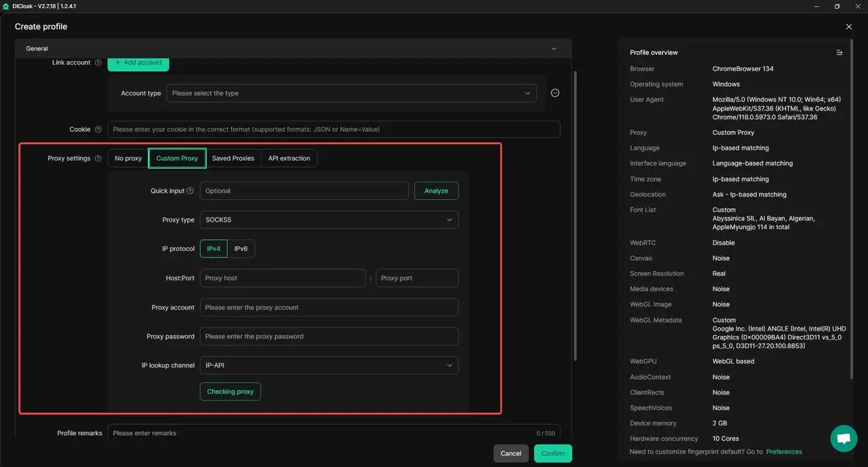868x467 pixels.
Task: Open the Proxy type SOCKS5 dropdown
Action: point(329,220)
